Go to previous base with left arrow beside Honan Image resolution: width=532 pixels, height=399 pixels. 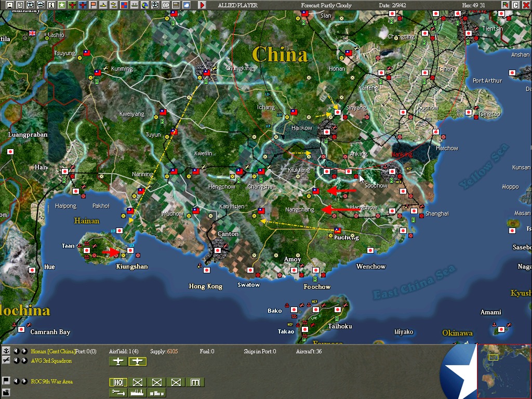tap(16, 351)
